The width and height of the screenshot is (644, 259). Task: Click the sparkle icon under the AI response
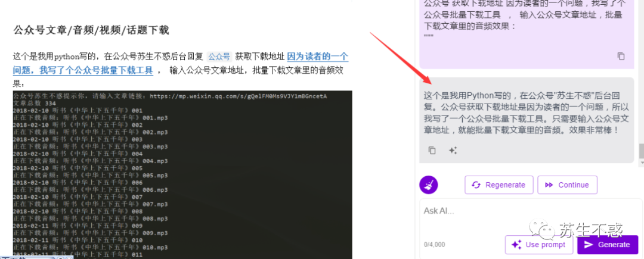pos(453,151)
